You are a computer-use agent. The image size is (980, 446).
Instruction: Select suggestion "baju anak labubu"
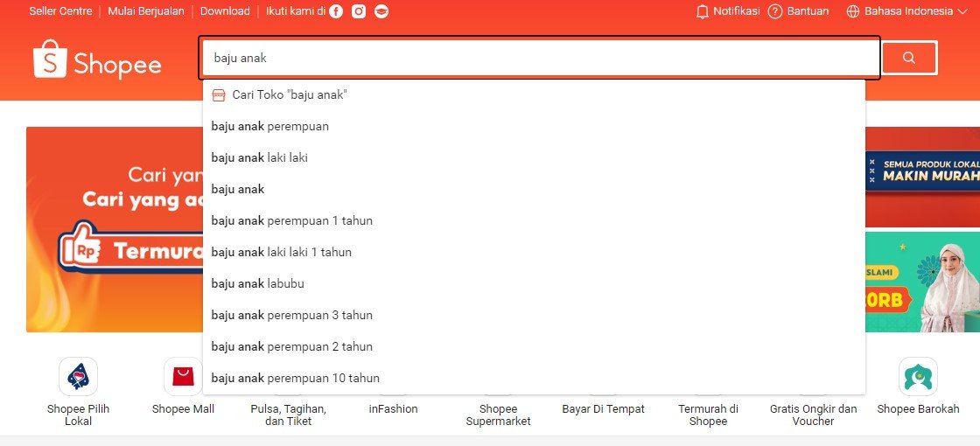[534, 283]
